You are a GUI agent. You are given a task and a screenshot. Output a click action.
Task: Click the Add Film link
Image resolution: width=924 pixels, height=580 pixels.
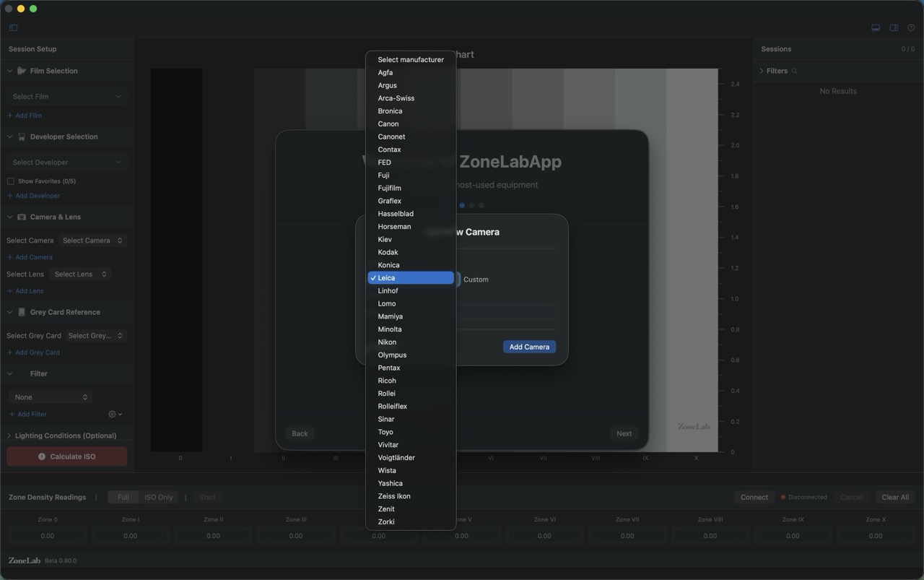25,116
